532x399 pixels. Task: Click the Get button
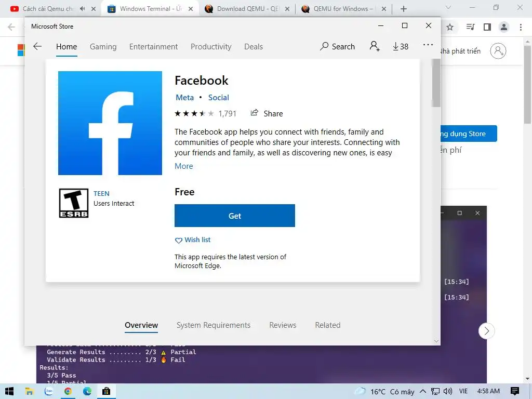click(x=235, y=216)
